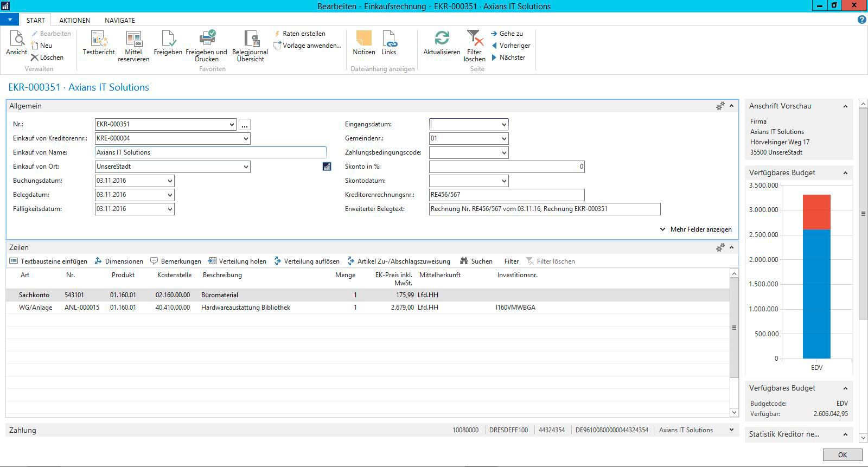The height and width of the screenshot is (467, 868).
Task: Expand the Einkauf von Kreditorennr. dropdown
Action: coord(246,139)
